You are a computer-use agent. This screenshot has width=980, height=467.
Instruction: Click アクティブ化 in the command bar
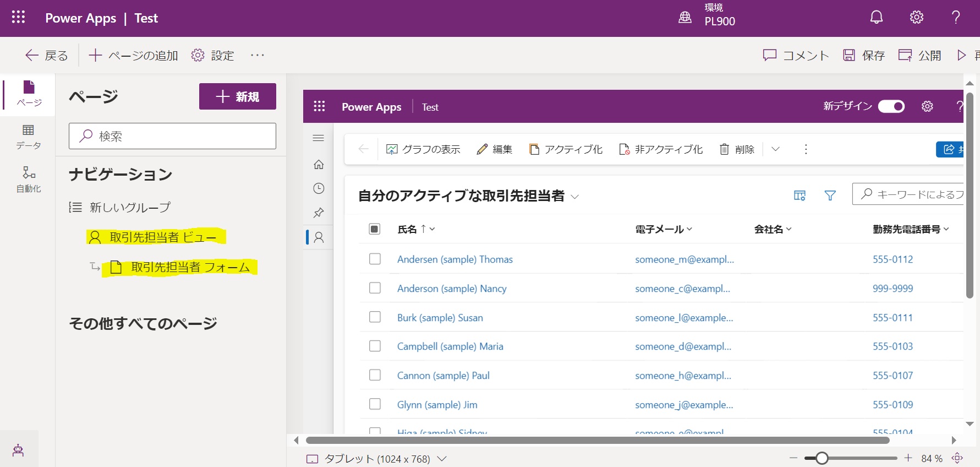click(x=566, y=149)
